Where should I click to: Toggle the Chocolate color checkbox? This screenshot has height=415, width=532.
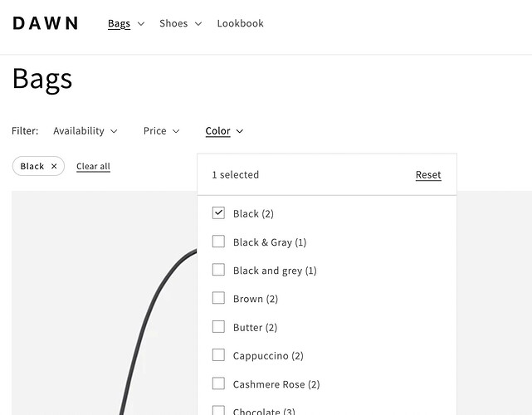[218, 410]
